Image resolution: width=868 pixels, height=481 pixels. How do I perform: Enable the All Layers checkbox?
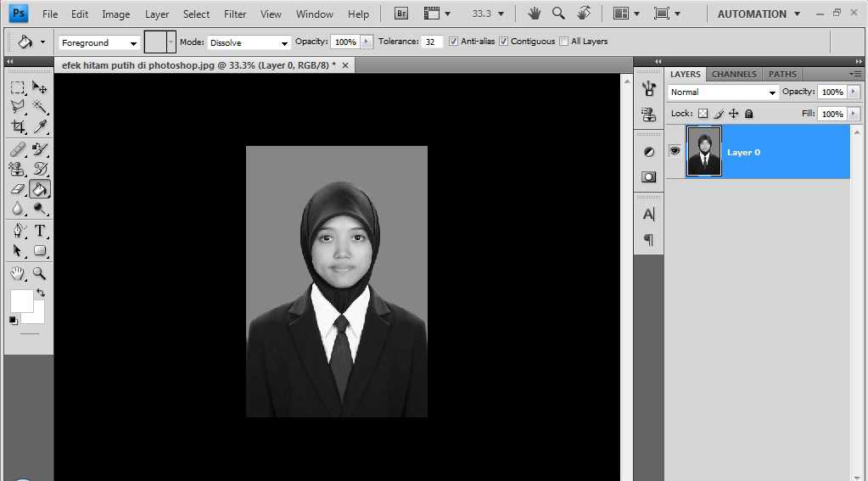pyautogui.click(x=564, y=42)
